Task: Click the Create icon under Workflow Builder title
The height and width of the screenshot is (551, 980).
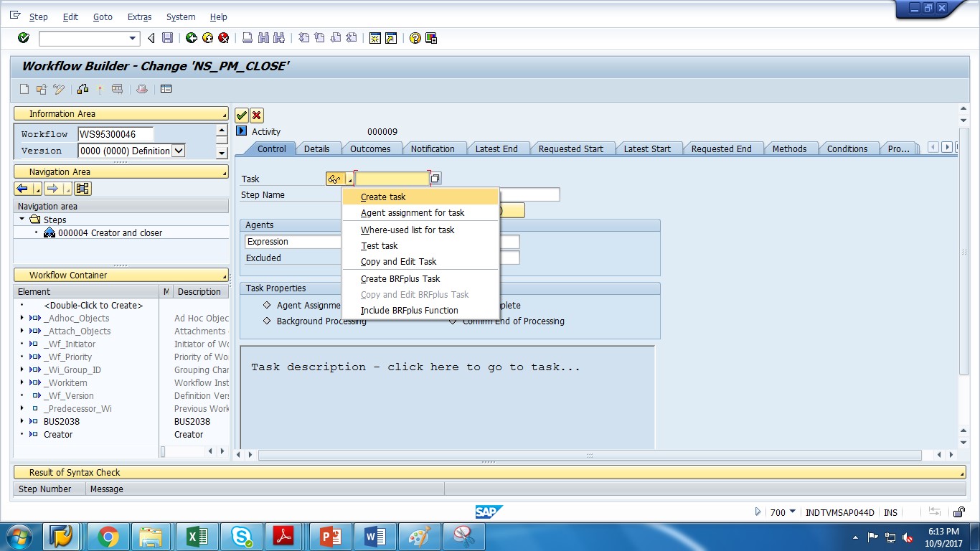Action: 25,89
